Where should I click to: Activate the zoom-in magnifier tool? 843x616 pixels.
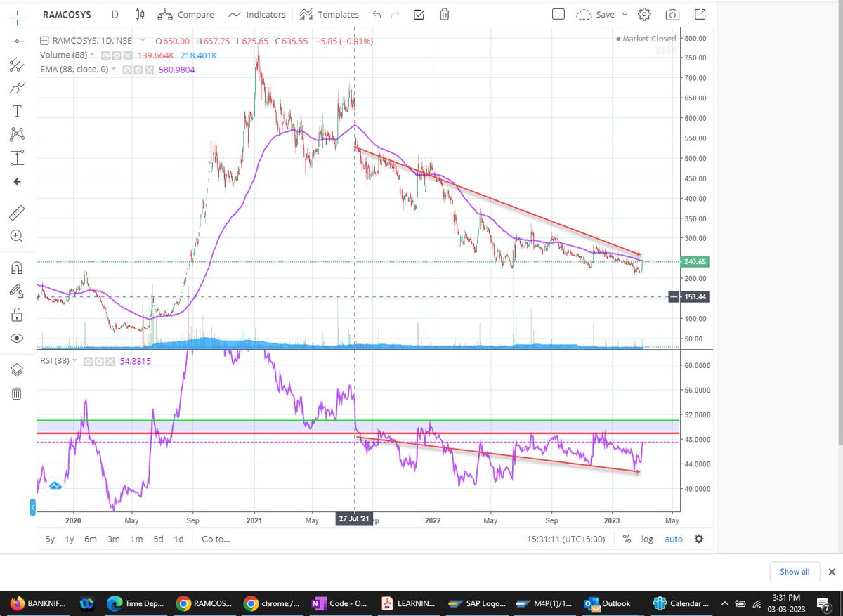pos(17,237)
